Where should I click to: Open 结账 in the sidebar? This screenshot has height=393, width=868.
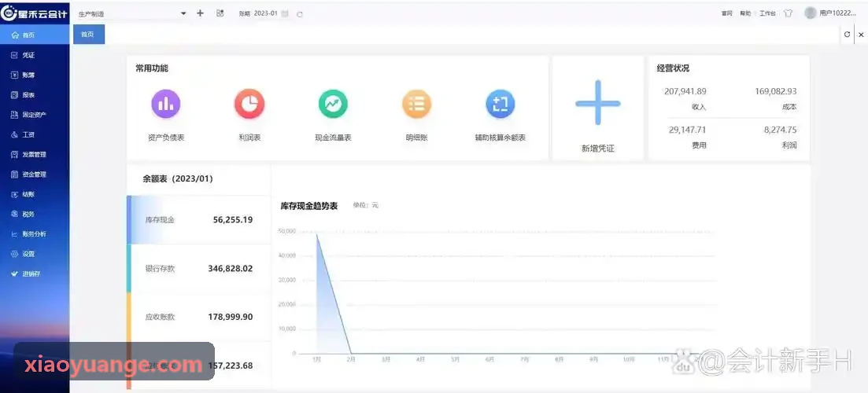coord(35,195)
